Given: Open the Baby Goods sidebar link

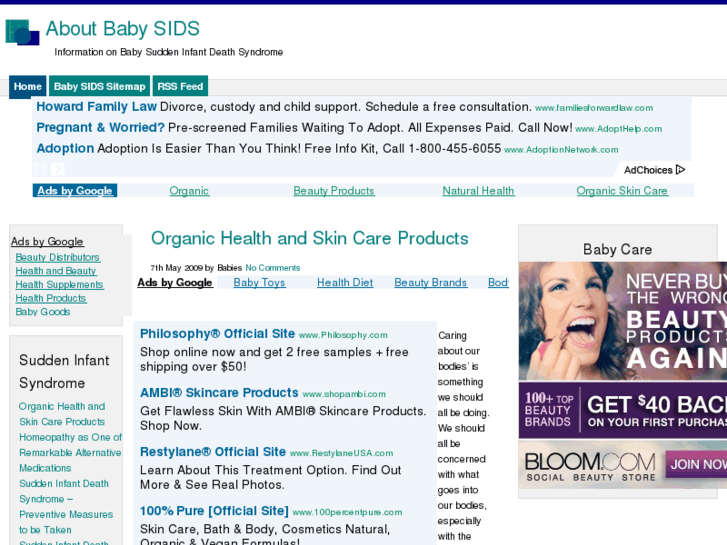Looking at the screenshot, I should (x=43, y=312).
